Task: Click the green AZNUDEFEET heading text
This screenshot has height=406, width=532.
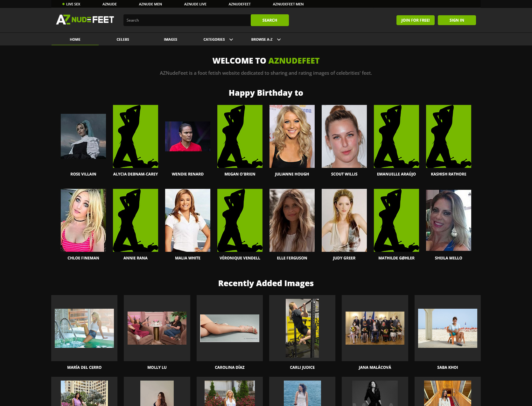Action: pyautogui.click(x=294, y=61)
